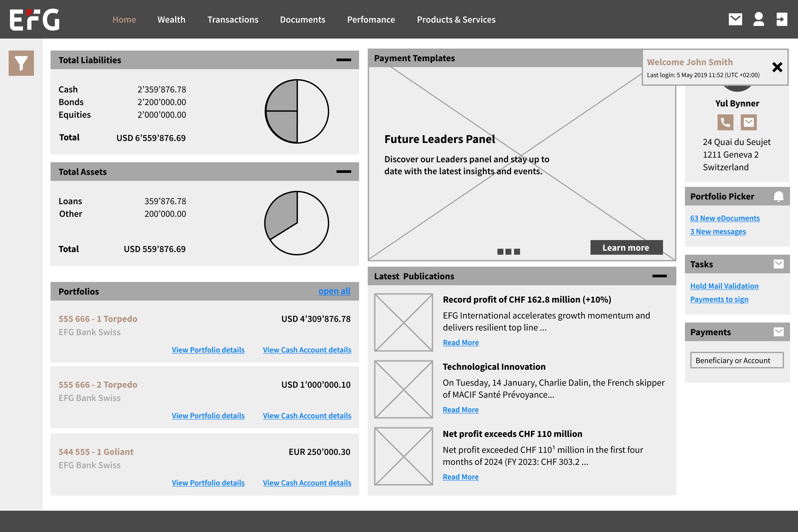Expand the Payments panel dropdown arrow
Viewport: 798px width, 532px height.
point(778,332)
